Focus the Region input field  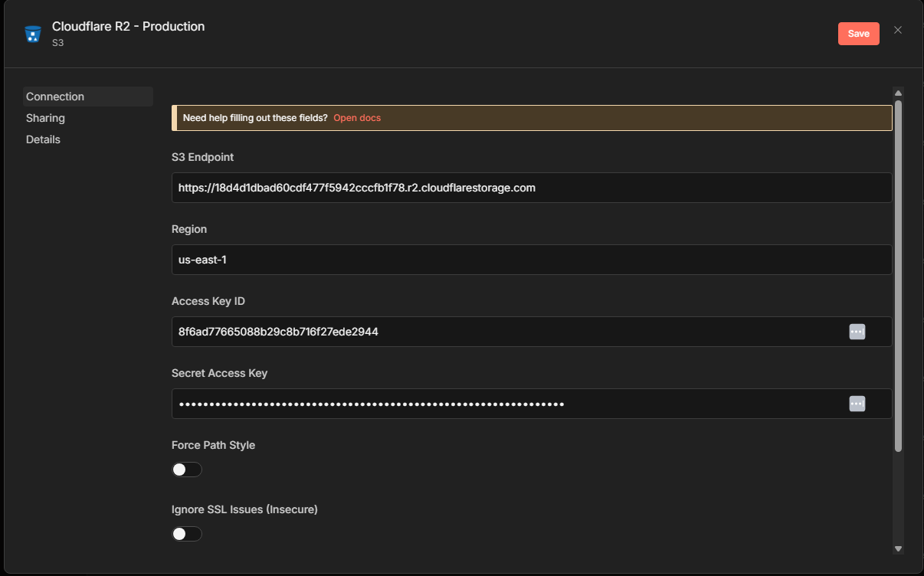[532, 260]
